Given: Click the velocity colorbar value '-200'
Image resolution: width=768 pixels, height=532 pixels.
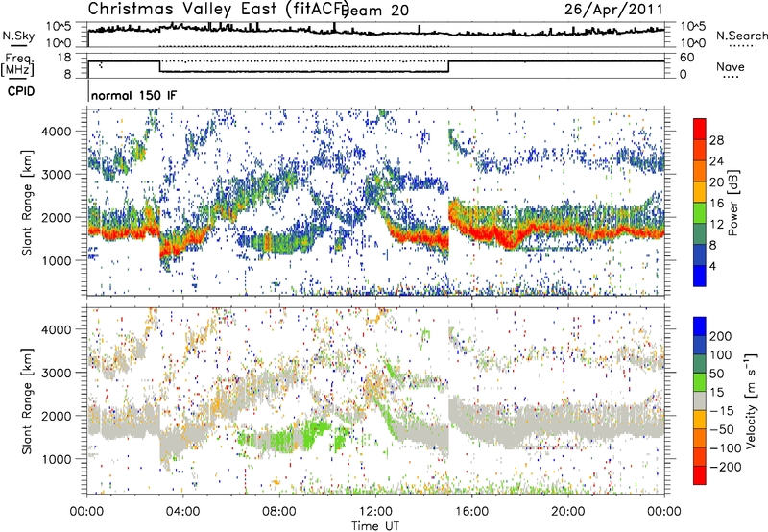Looking at the screenshot, I should click(x=726, y=467).
